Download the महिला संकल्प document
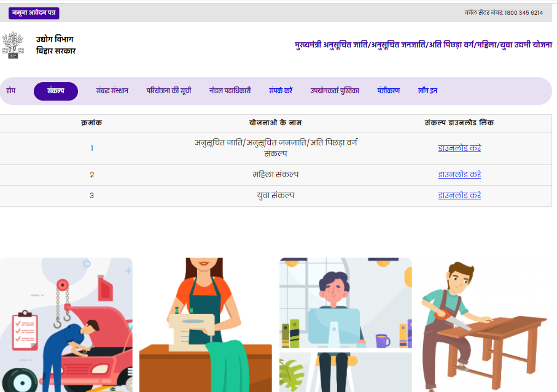The height and width of the screenshot is (392, 557). (459, 175)
